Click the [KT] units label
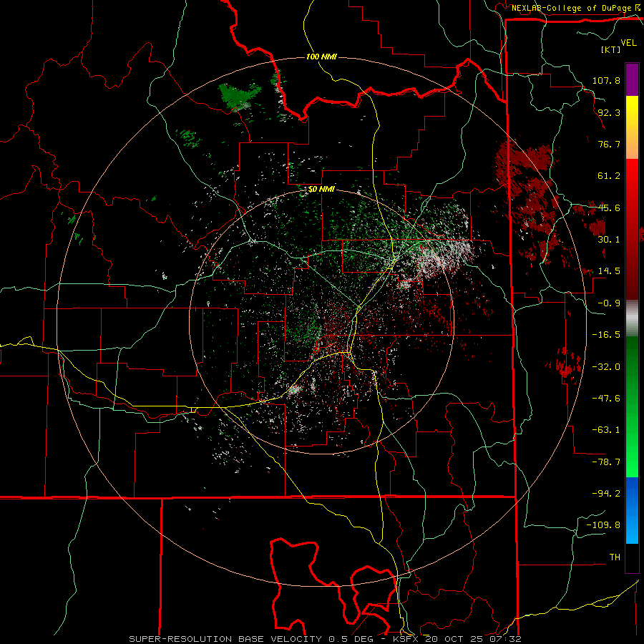644x644 pixels. pos(611,49)
